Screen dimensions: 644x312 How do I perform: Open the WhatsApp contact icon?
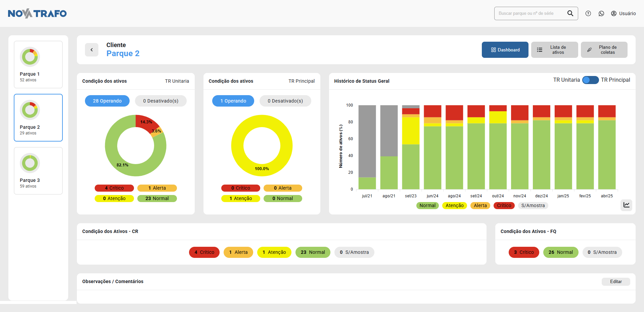(x=601, y=13)
